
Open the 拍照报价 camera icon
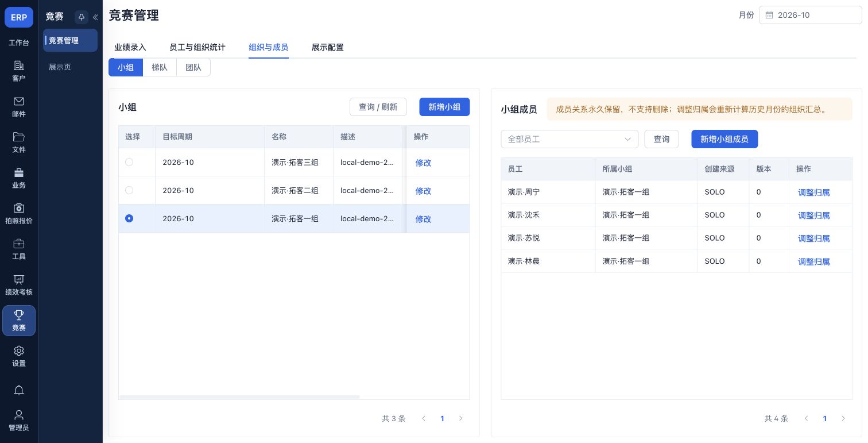tap(19, 208)
